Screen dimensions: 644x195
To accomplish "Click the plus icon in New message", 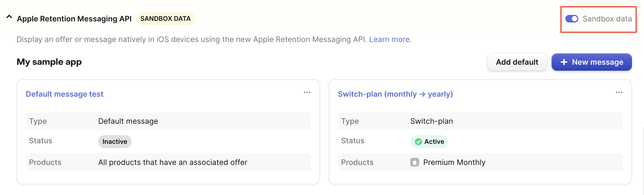I will [x=564, y=62].
